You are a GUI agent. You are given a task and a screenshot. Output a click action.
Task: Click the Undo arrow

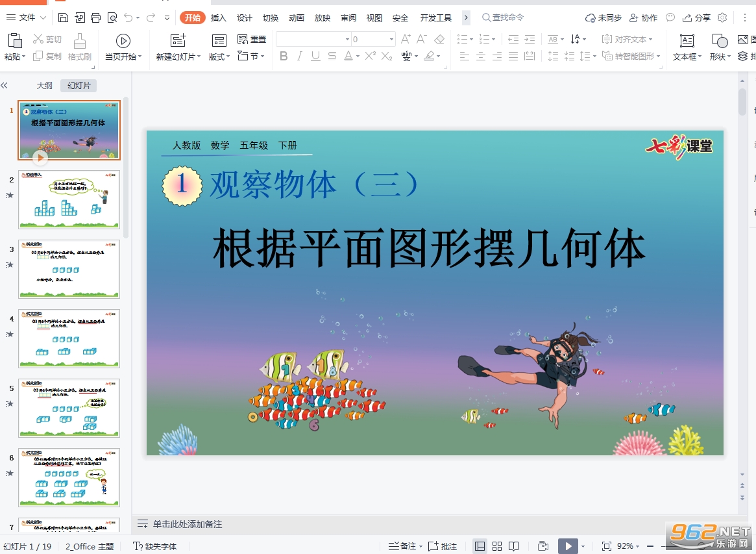click(128, 18)
